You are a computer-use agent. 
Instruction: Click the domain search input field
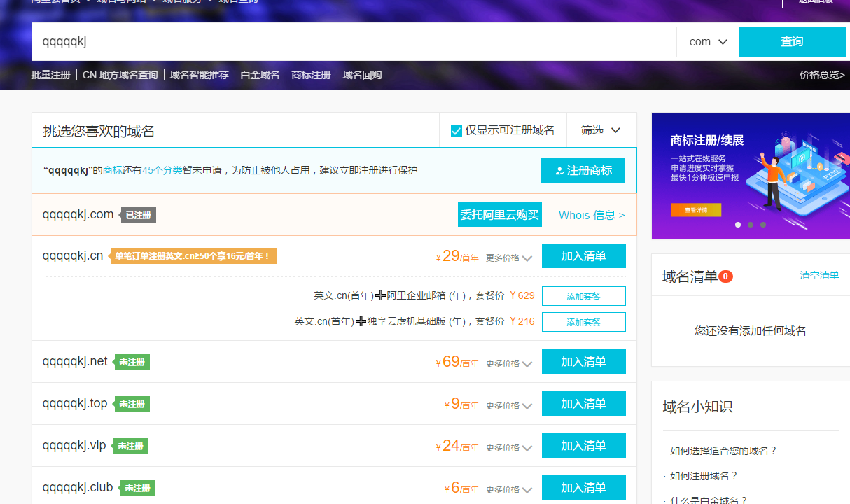[354, 42]
